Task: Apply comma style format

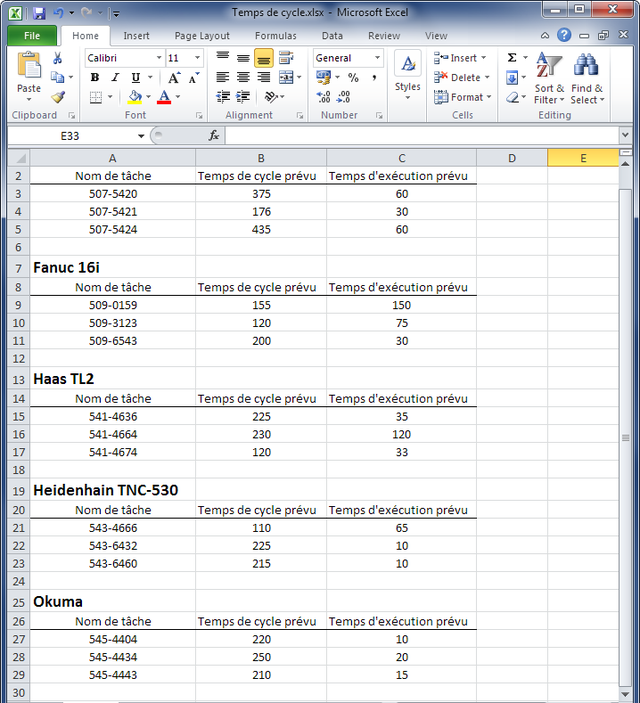Action: [373, 78]
